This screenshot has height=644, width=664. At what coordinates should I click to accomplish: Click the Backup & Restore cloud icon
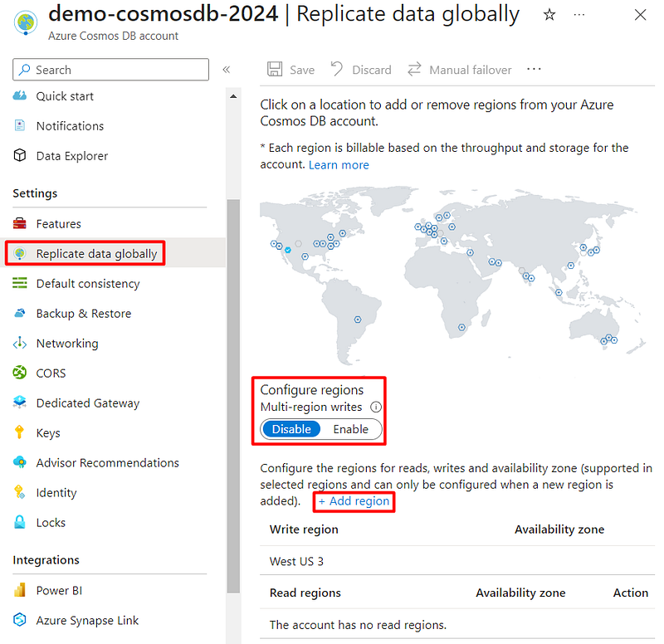pos(19,314)
